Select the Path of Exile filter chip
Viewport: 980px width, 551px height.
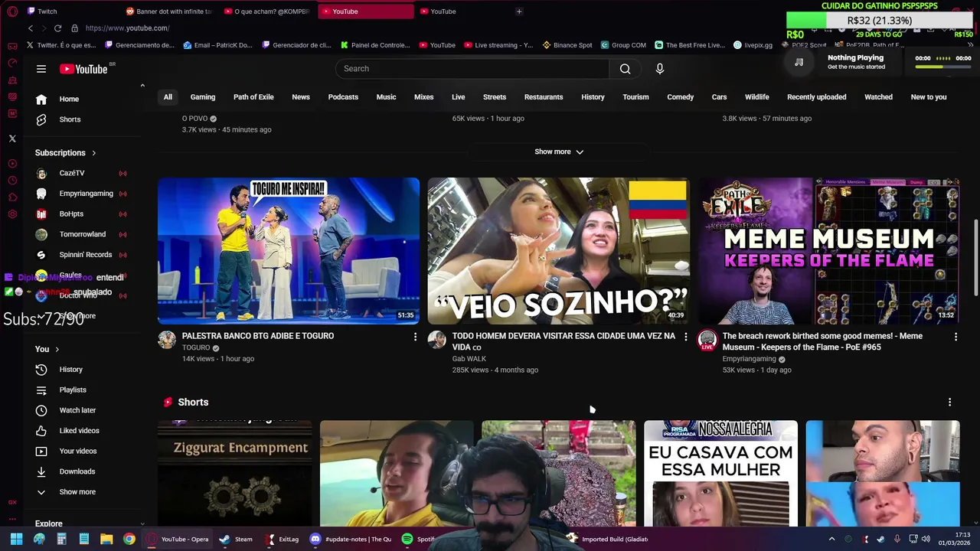click(253, 97)
